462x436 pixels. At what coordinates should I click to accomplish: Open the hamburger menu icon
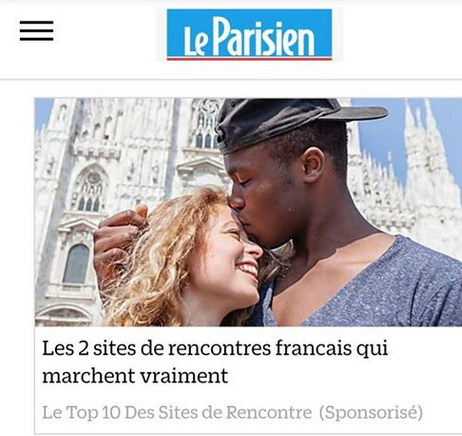tap(36, 31)
